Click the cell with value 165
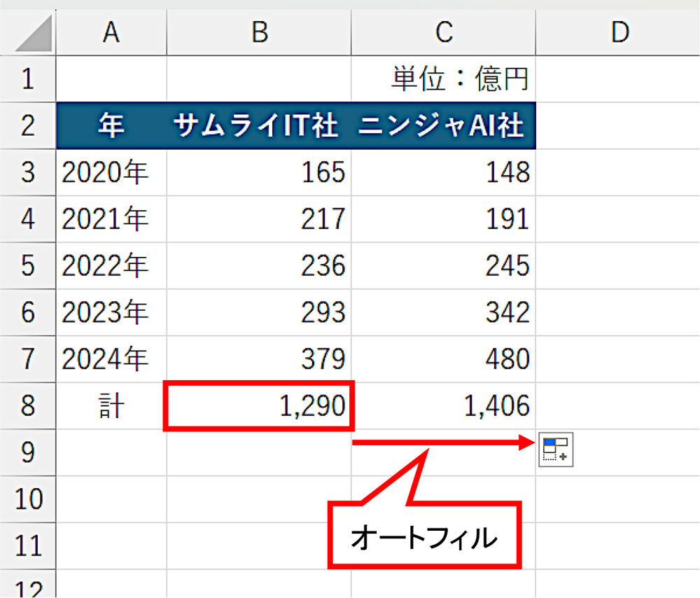The image size is (700, 598). tap(259, 172)
